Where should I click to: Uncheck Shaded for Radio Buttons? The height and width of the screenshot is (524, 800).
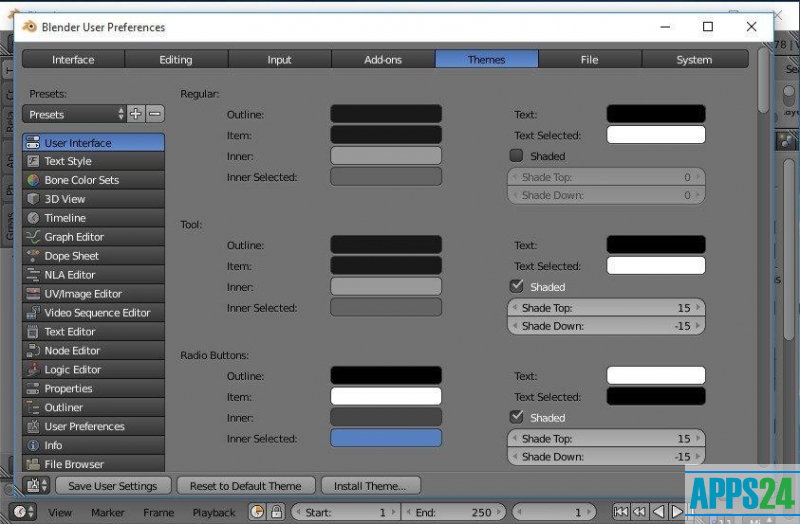click(x=516, y=417)
